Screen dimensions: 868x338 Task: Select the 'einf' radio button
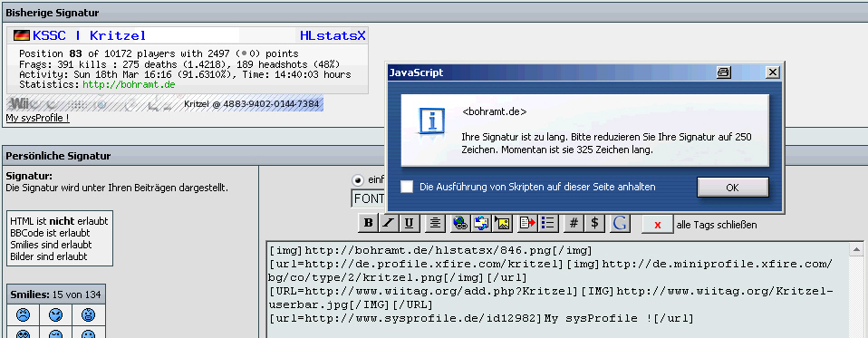358,180
